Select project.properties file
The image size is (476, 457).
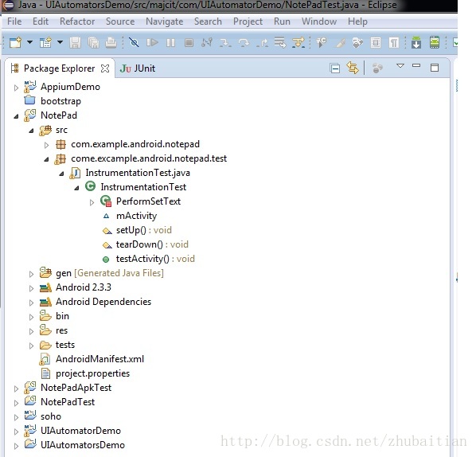(92, 373)
